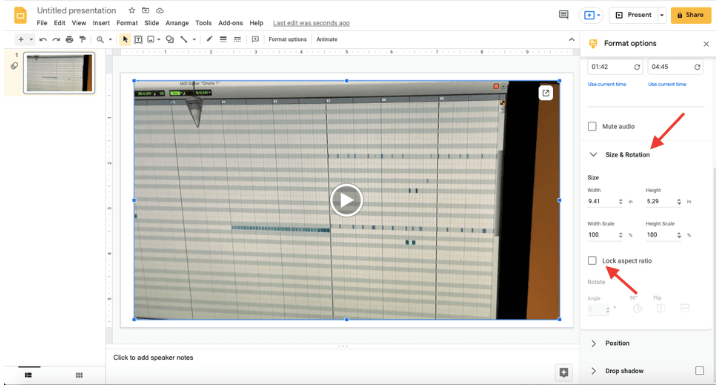Click the insert image icon

151,39
